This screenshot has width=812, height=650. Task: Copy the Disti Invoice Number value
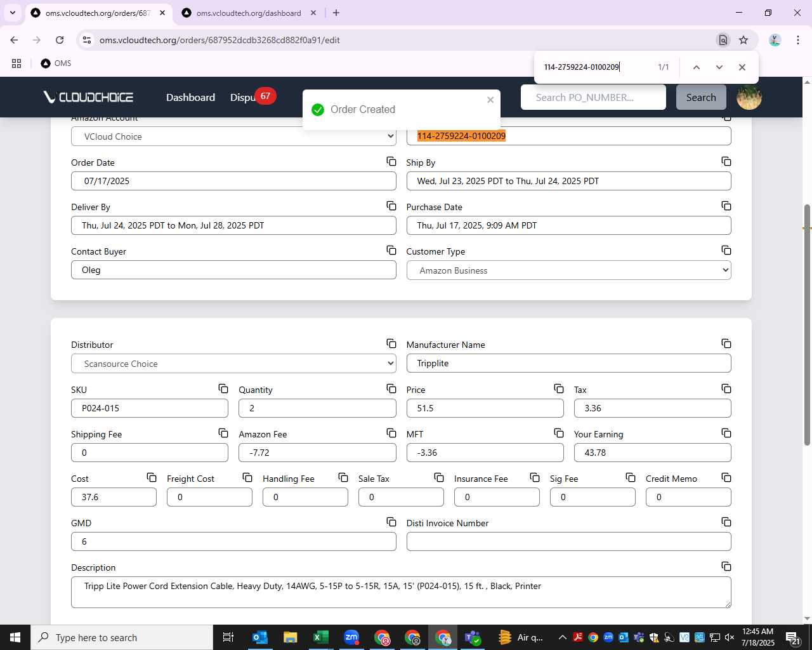[x=726, y=522]
